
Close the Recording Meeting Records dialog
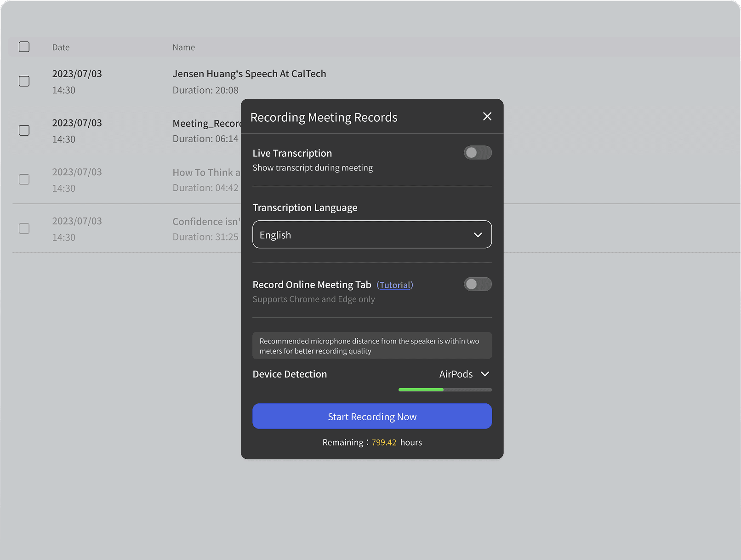(487, 117)
